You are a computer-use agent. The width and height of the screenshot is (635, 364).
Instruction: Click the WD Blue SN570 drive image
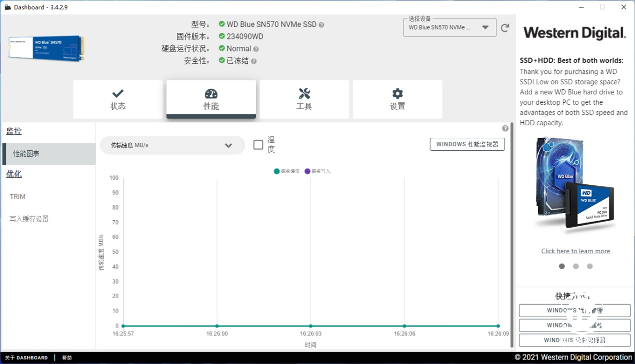46,48
